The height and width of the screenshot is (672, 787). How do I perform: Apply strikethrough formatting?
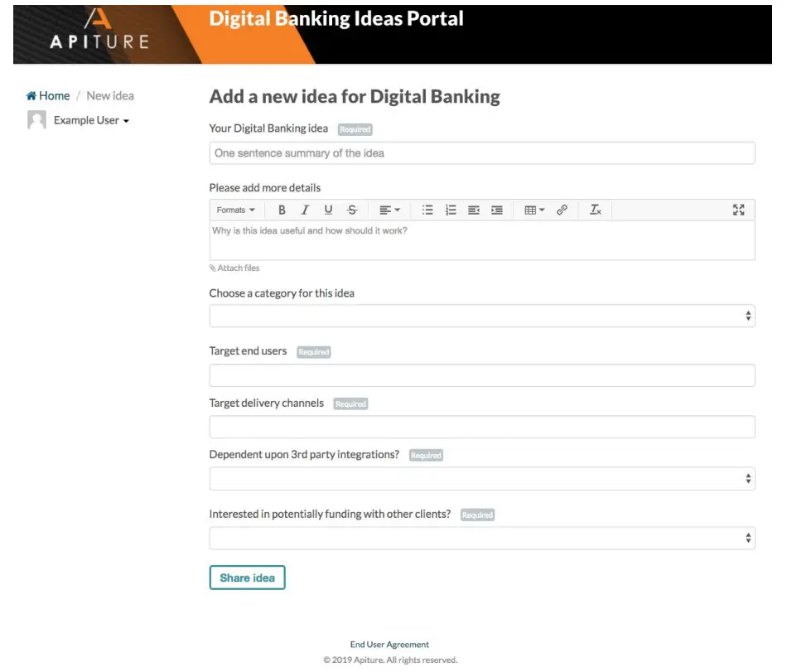pos(351,210)
